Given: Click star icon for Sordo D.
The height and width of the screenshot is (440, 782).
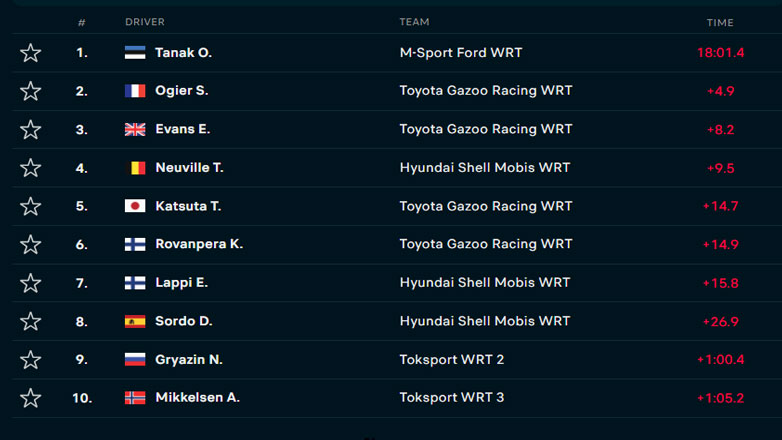Looking at the screenshot, I should click(x=31, y=321).
